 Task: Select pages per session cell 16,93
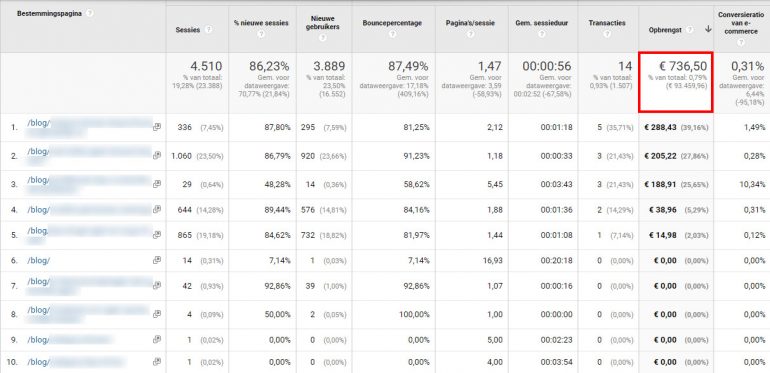pyautogui.click(x=493, y=261)
